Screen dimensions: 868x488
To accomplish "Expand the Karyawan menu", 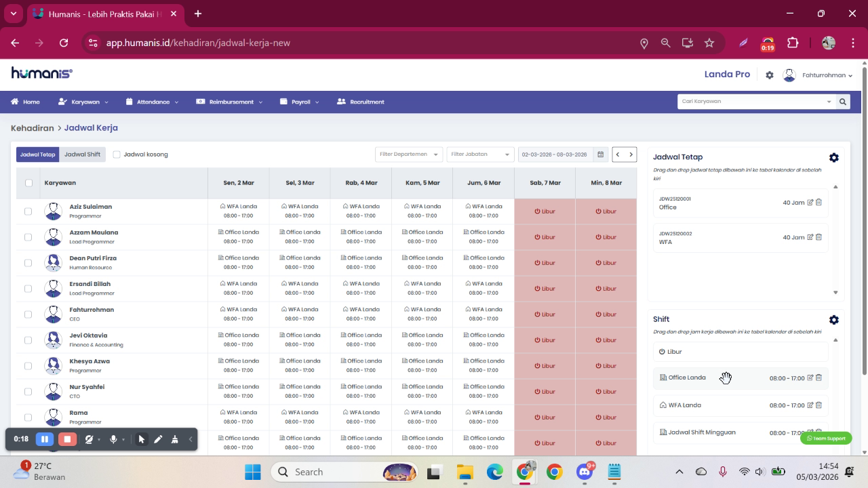I will (x=83, y=102).
